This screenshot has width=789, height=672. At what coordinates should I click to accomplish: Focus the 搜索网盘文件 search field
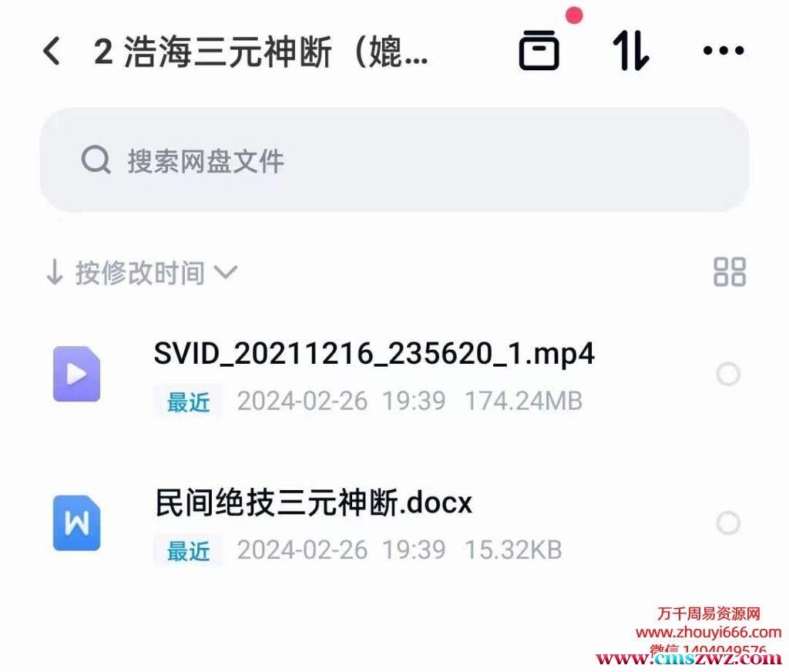394,160
